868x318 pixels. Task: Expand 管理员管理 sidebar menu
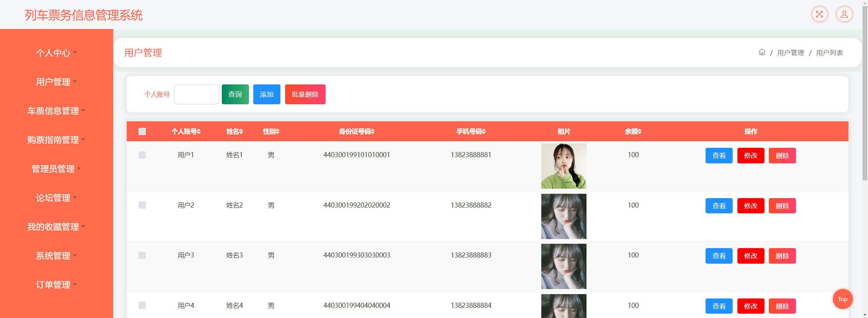point(56,169)
